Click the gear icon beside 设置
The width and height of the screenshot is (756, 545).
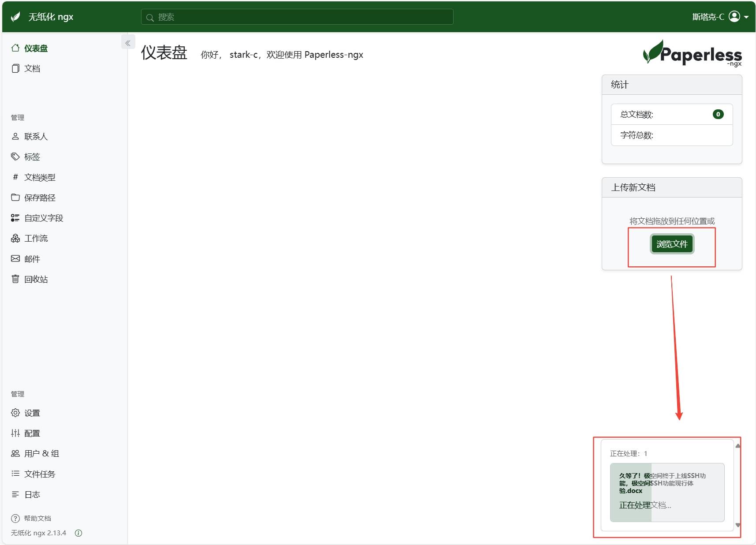(15, 413)
